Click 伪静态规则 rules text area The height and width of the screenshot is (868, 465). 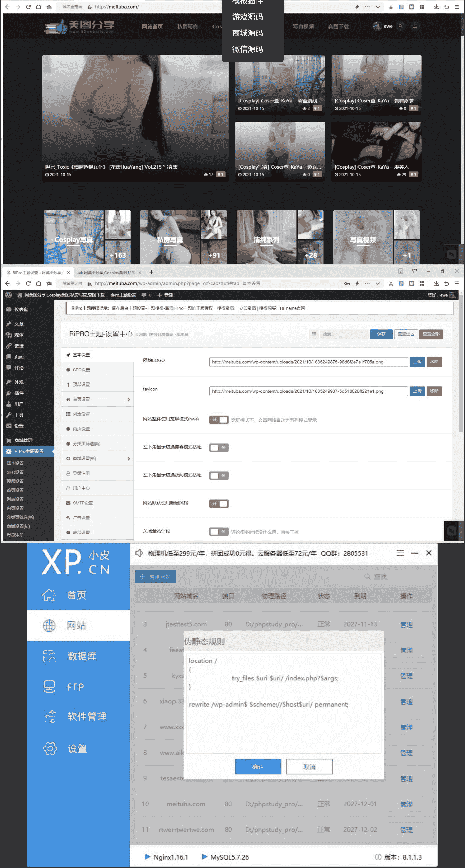(x=283, y=703)
